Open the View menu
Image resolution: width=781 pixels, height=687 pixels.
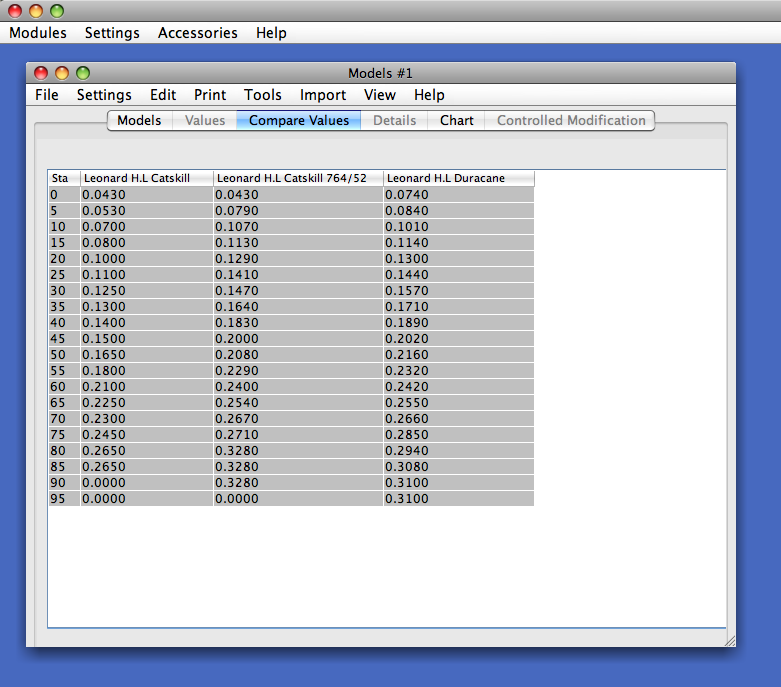380,95
